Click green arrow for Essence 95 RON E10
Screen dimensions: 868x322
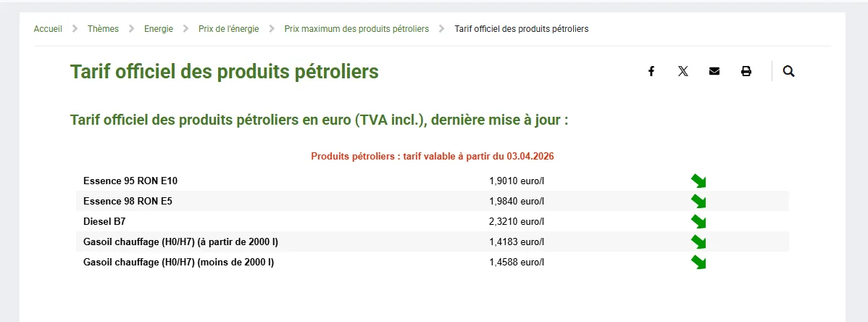pyautogui.click(x=698, y=181)
